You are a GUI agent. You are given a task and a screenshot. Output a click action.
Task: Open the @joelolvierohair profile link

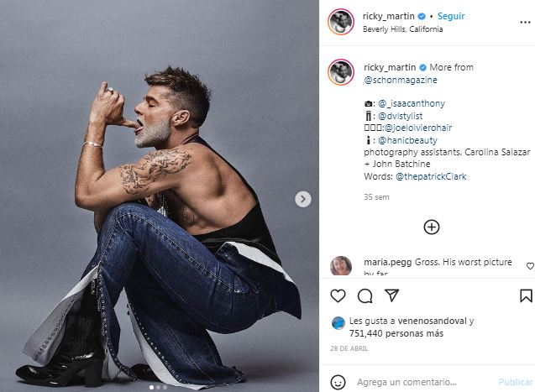click(418, 128)
